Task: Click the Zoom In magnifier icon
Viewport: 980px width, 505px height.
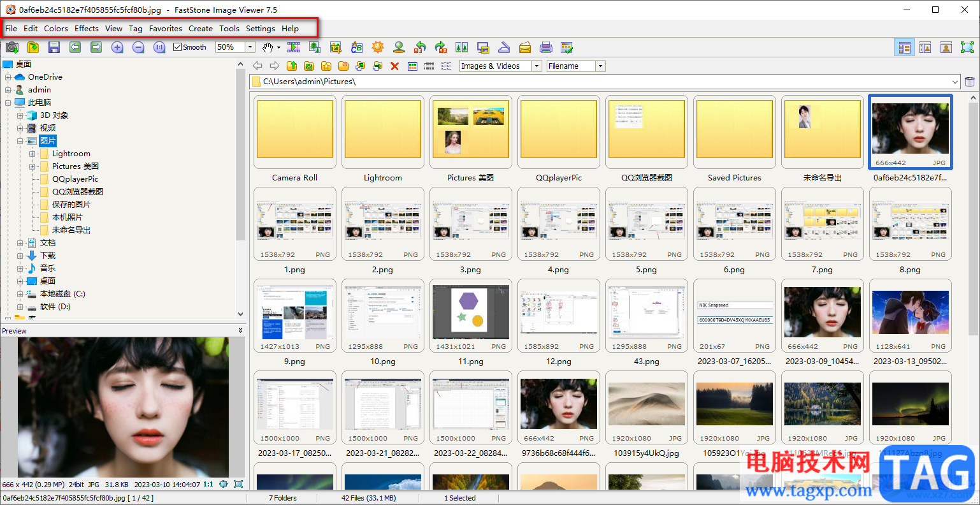Action: coord(117,47)
